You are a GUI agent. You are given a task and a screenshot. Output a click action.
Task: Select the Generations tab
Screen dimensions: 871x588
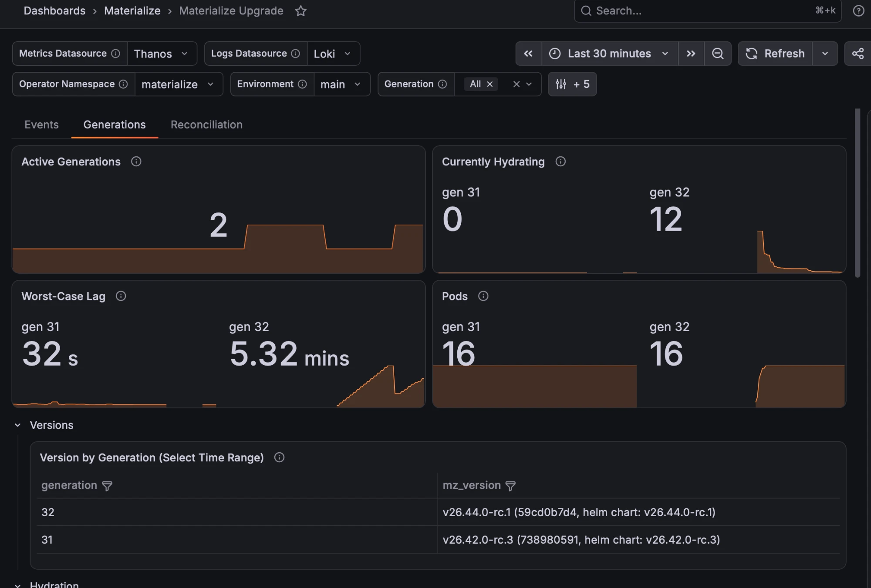point(115,125)
